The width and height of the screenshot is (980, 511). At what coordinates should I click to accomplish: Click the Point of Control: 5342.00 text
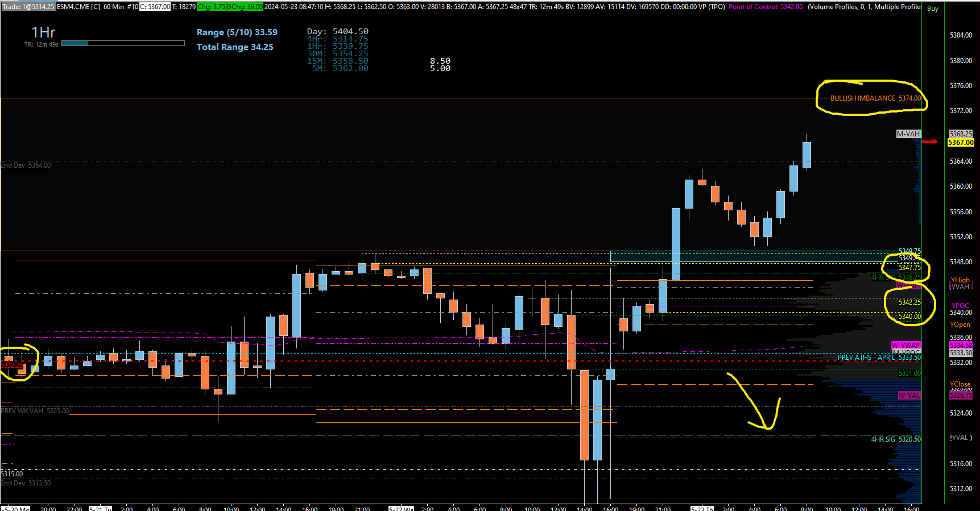pos(766,7)
